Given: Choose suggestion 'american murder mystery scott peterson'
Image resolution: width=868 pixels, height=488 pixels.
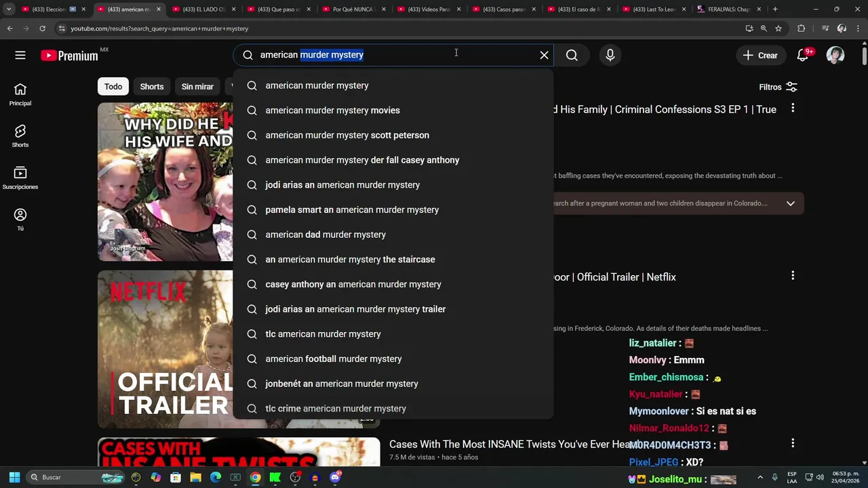Looking at the screenshot, I should coord(393,135).
